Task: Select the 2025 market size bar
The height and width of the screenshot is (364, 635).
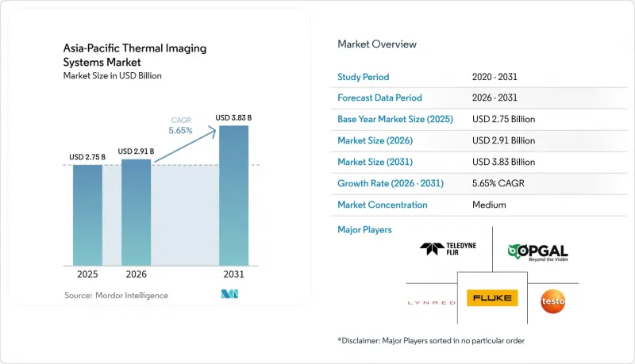Action: pyautogui.click(x=87, y=215)
